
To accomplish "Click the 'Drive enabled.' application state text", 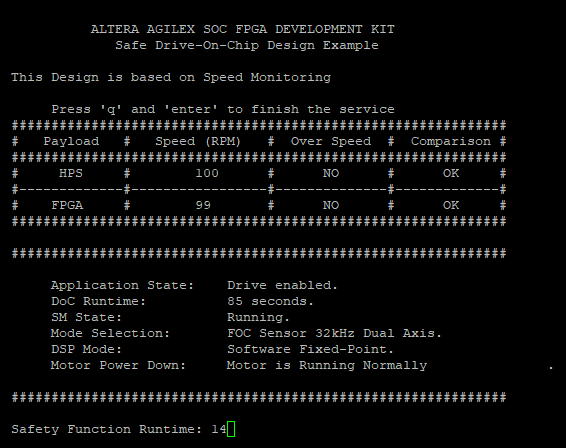I will 283,286.
